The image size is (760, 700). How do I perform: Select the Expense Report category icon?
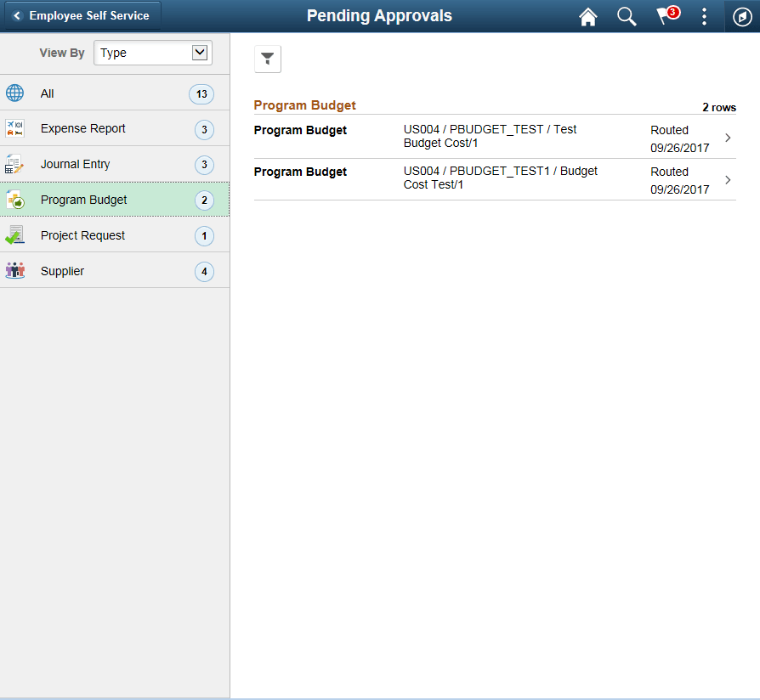pyautogui.click(x=14, y=128)
